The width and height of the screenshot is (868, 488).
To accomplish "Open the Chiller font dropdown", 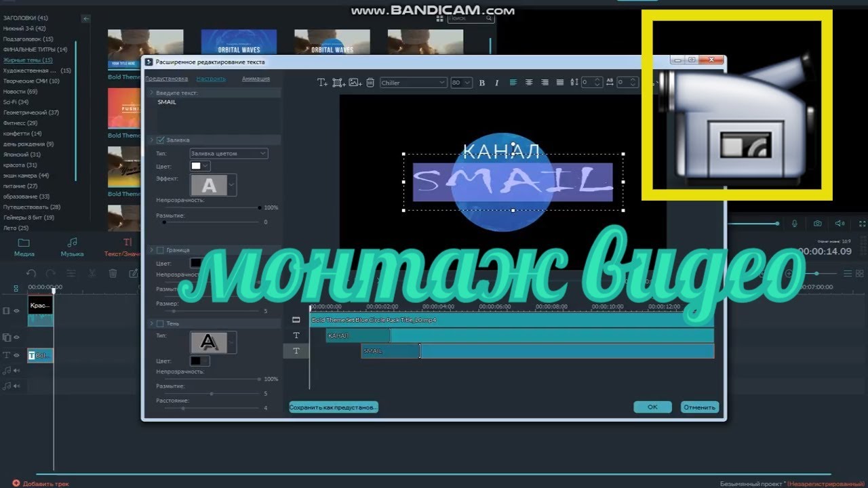I will tap(413, 83).
